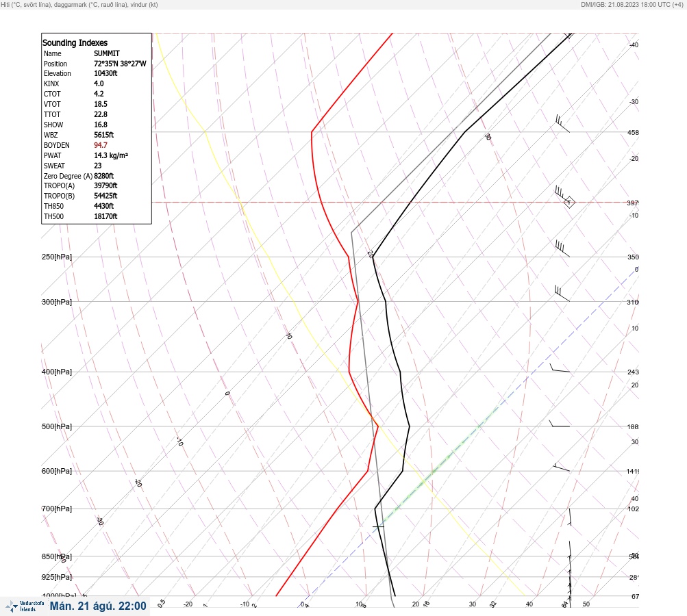Screen dimensions: 687x616
Task: Click the height label 458 on the right edge
Action: pos(633,132)
